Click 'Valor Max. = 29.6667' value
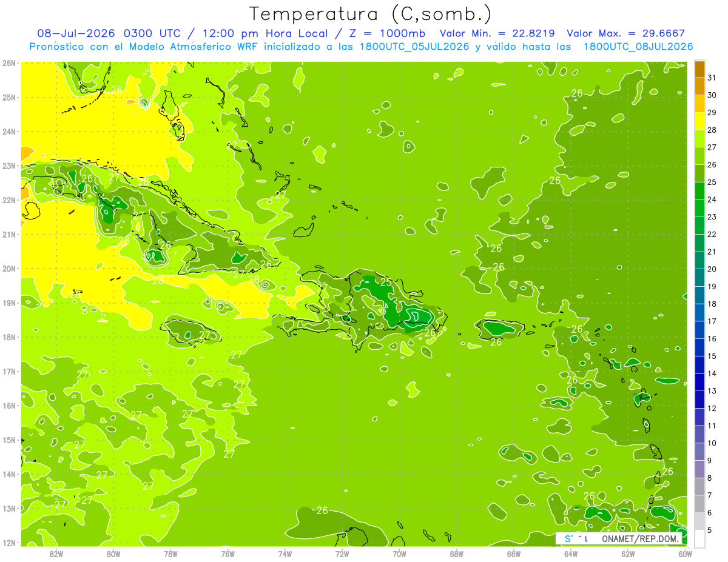The width and height of the screenshot is (728, 562). tap(625, 33)
